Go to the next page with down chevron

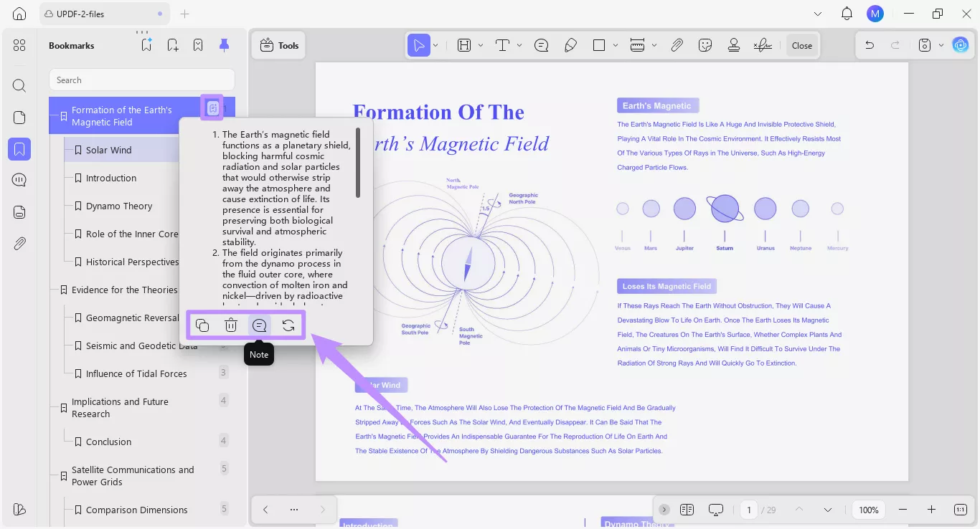tap(828, 510)
